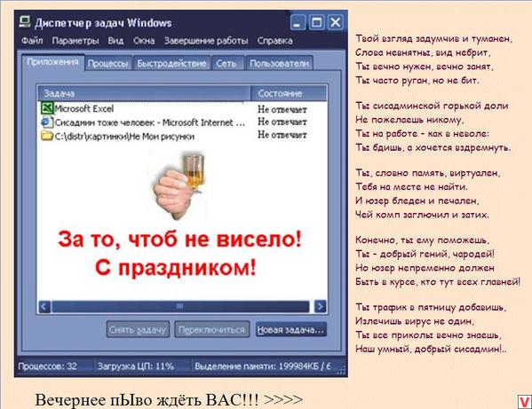Image resolution: width=532 pixels, height=409 pixels.
Task: Click the horizontal scrollbar thumb
Action: [x=180, y=307]
